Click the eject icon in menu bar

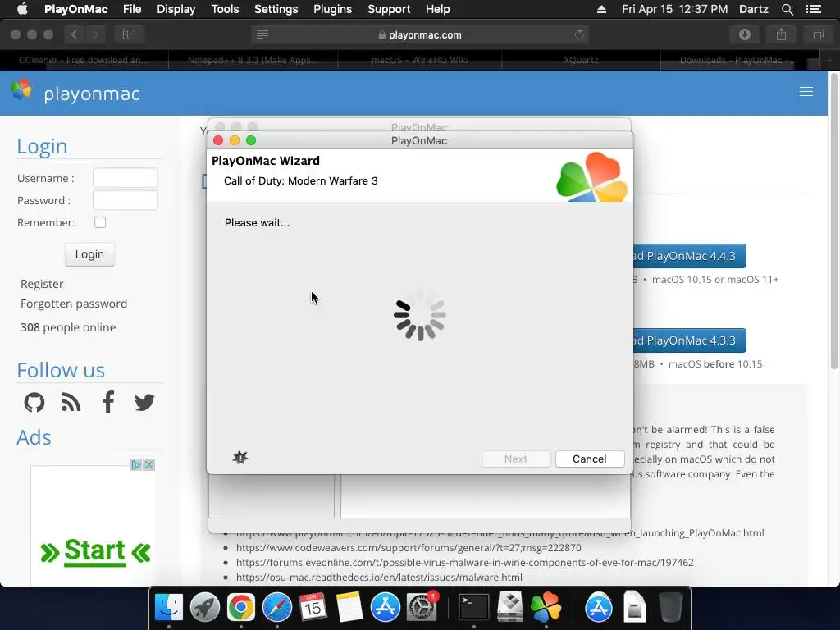coord(601,9)
